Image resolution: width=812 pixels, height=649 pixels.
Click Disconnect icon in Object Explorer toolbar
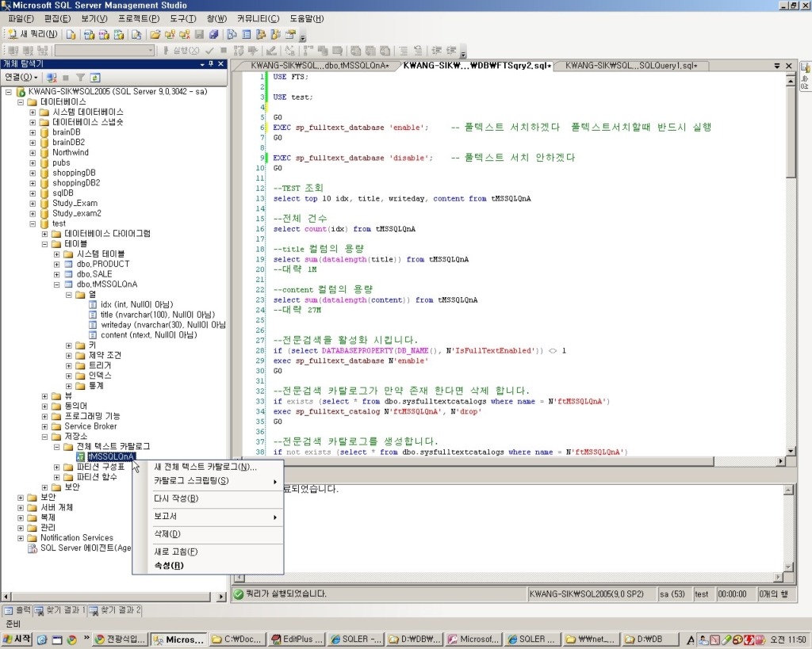coord(52,78)
